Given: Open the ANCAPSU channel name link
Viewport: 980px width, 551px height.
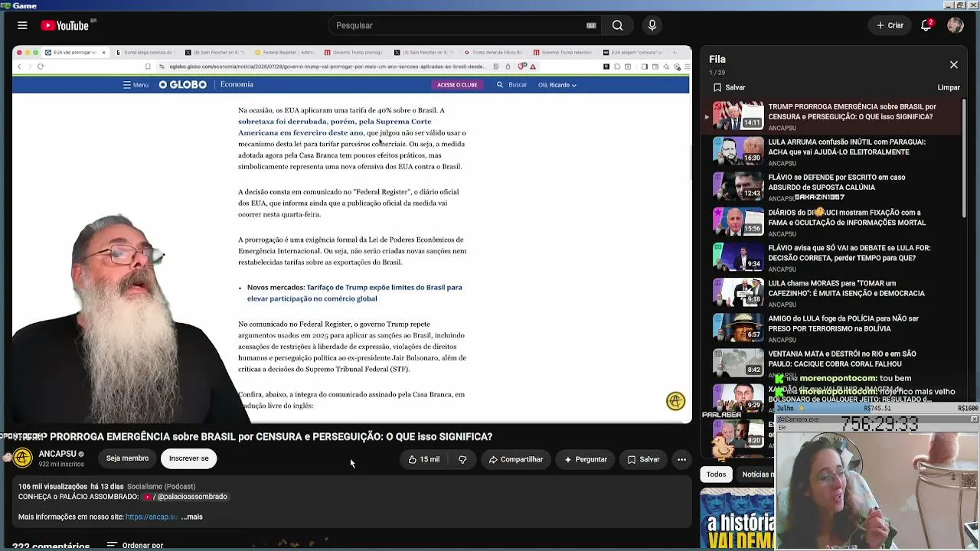Looking at the screenshot, I should coord(57,454).
